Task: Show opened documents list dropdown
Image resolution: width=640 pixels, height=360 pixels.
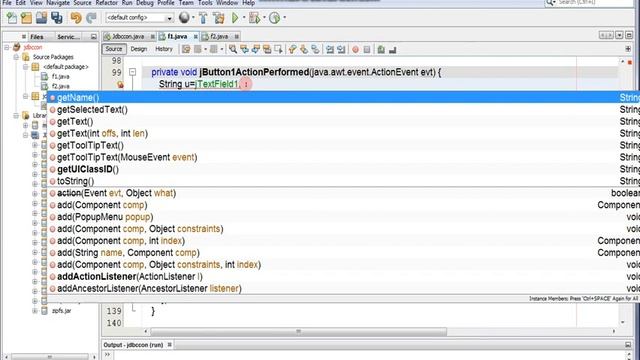Action: point(620,36)
